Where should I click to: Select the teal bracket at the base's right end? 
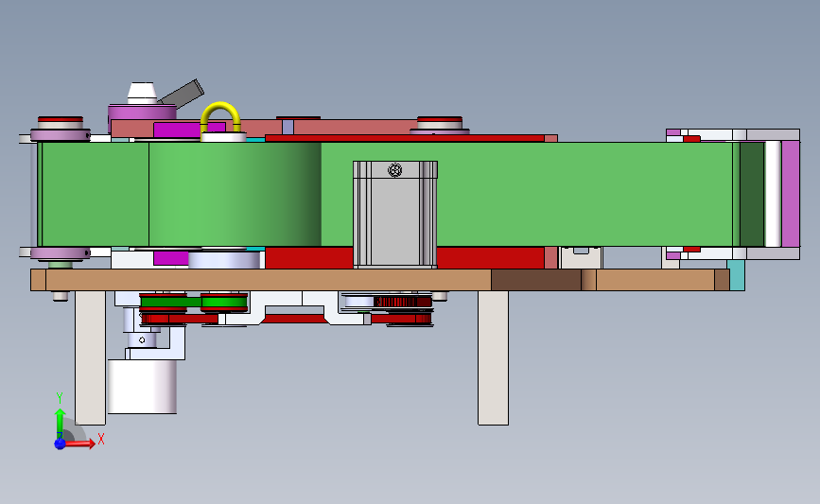tap(737, 275)
